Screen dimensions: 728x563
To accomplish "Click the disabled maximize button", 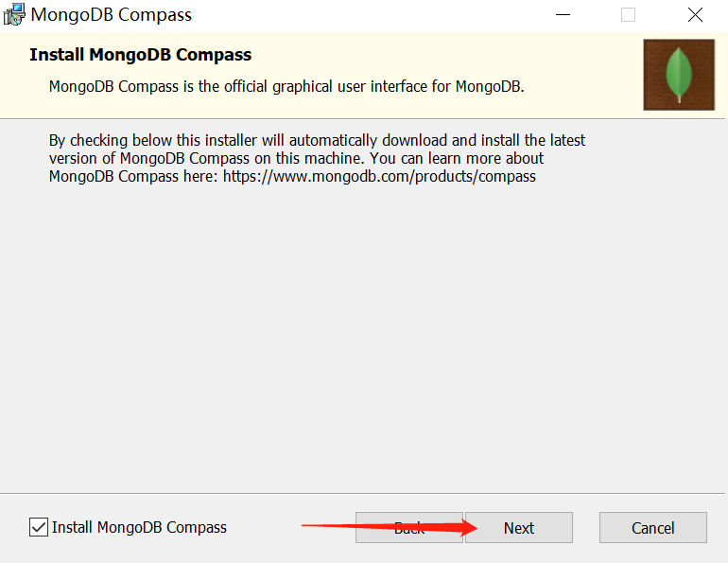I will [628, 15].
